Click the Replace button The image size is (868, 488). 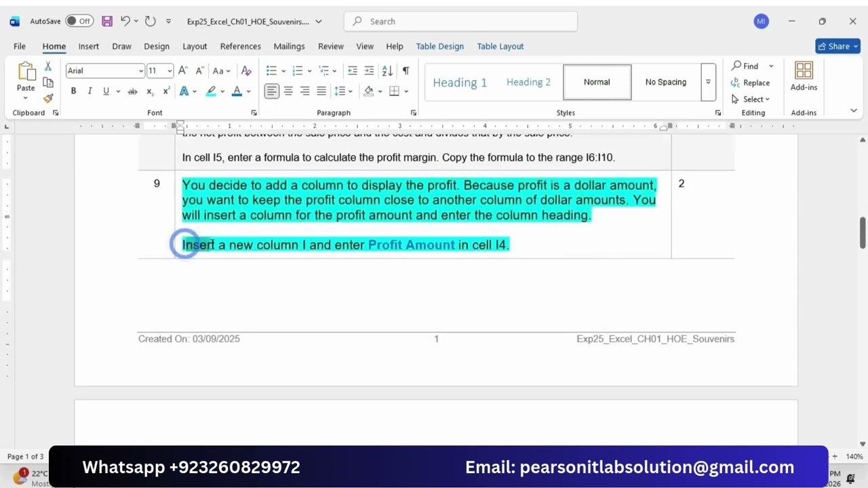point(750,83)
